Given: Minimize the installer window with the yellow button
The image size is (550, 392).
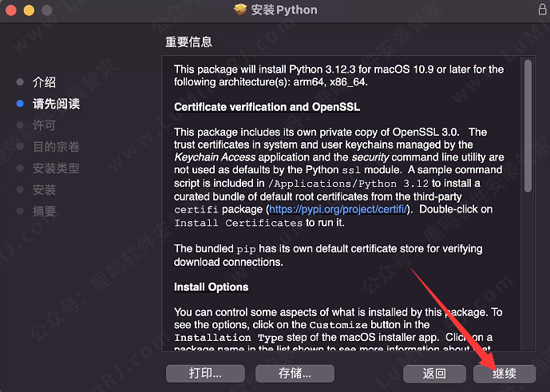Looking at the screenshot, I should pyautogui.click(x=29, y=10).
